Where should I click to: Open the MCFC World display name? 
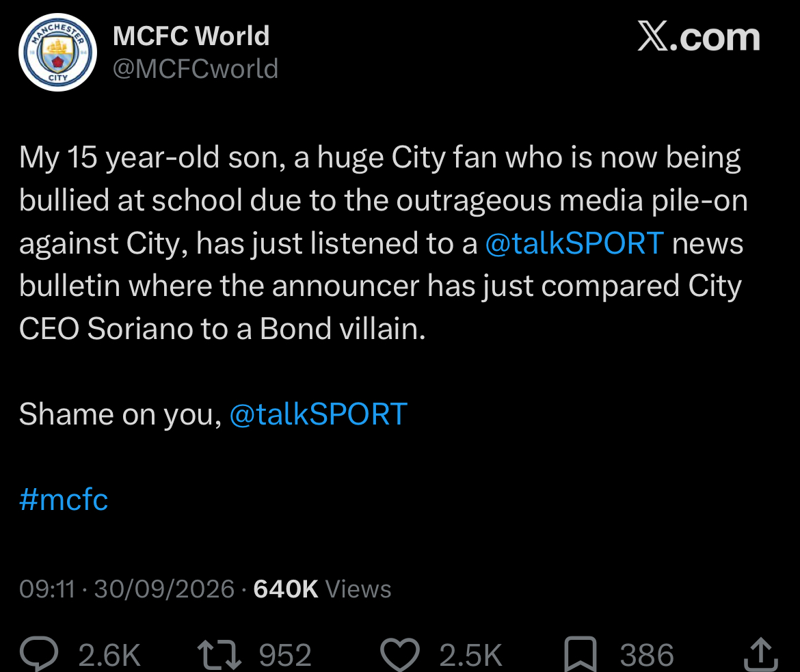(x=191, y=36)
